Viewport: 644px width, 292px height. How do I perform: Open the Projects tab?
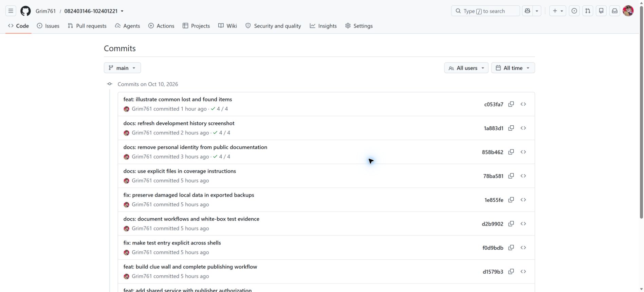tap(196, 26)
